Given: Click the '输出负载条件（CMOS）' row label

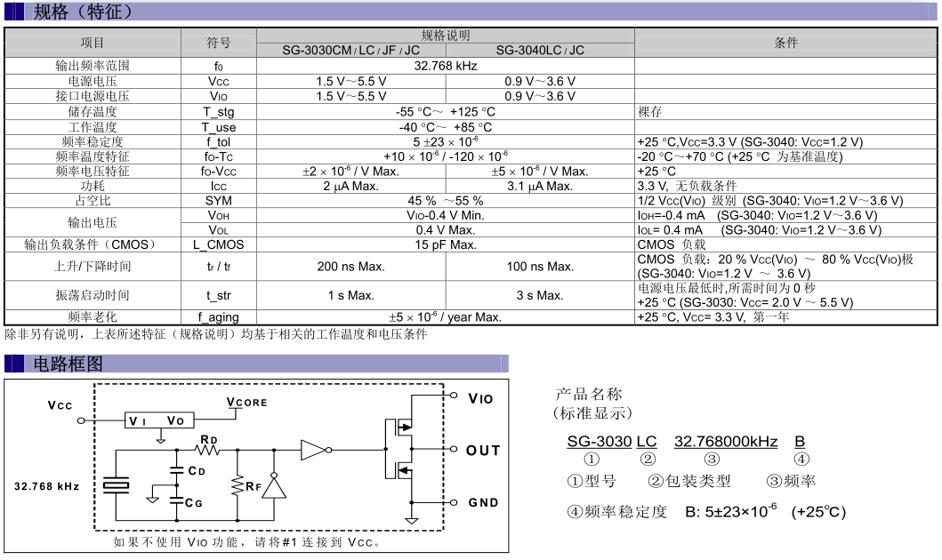Looking at the screenshot, I should click(x=93, y=244).
